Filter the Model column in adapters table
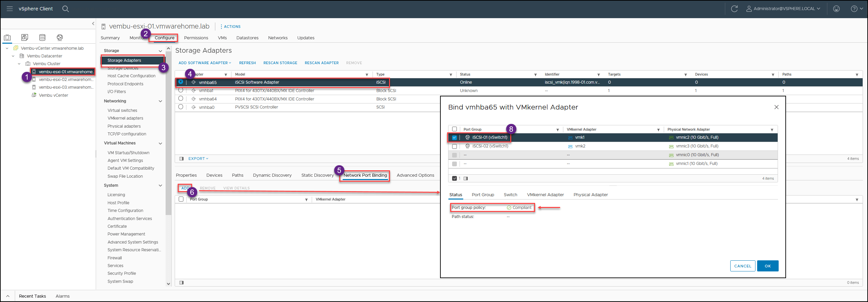 click(367, 75)
